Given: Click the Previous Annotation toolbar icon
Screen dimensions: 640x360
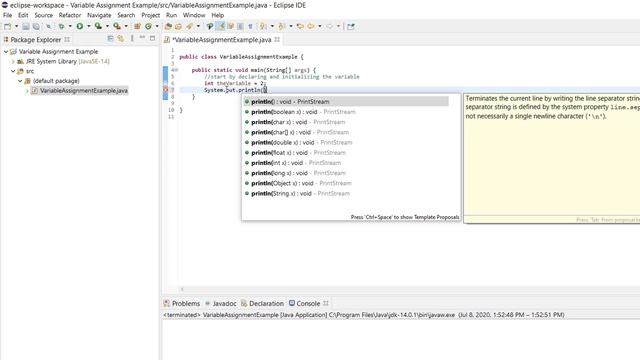Looking at the screenshot, I should point(282,27).
